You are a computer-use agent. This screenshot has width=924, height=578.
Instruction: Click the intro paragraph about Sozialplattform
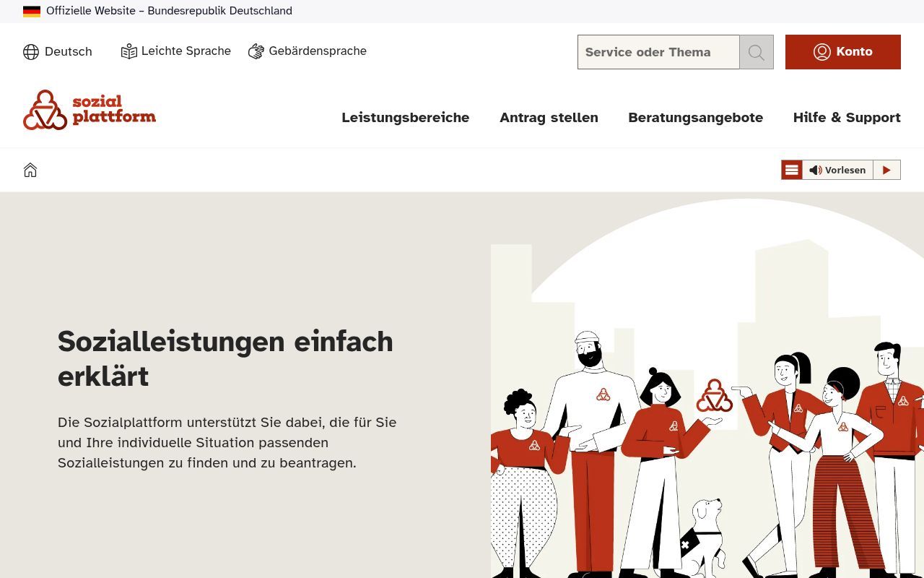tap(227, 442)
